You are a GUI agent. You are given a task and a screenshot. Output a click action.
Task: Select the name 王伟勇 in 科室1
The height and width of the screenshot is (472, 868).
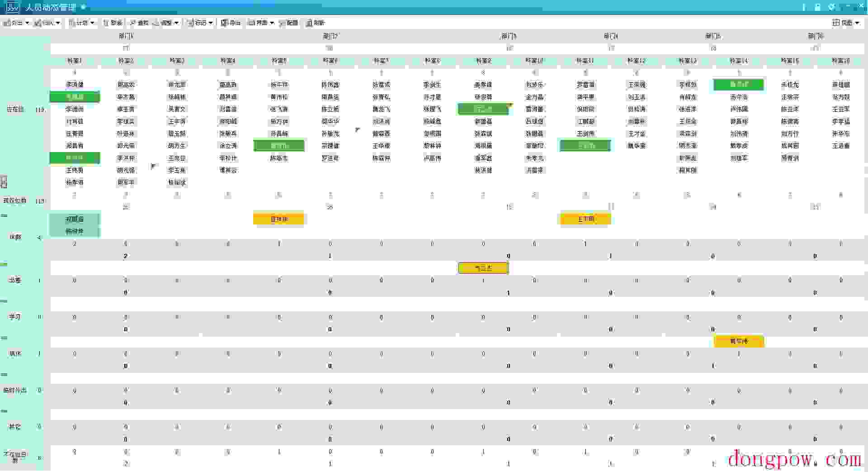[75, 170]
